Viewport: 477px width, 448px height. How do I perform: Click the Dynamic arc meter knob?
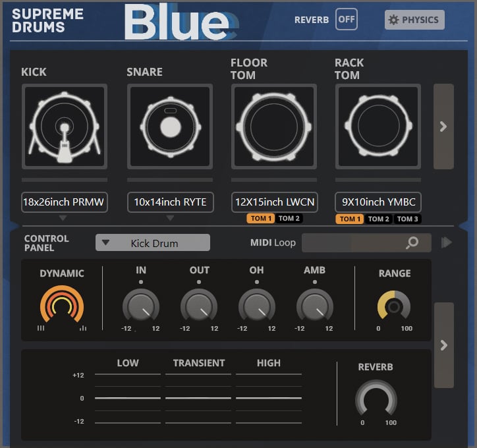[x=61, y=306]
